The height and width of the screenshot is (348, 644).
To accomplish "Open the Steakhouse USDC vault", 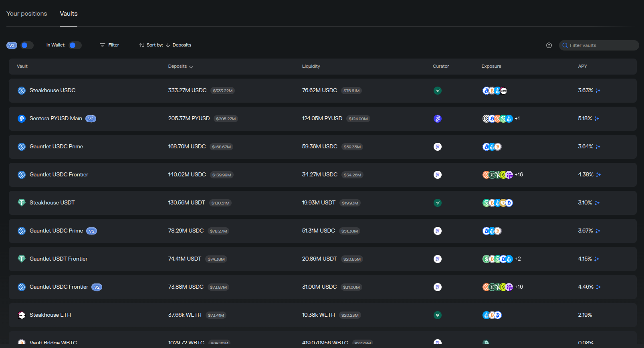I will pyautogui.click(x=52, y=91).
